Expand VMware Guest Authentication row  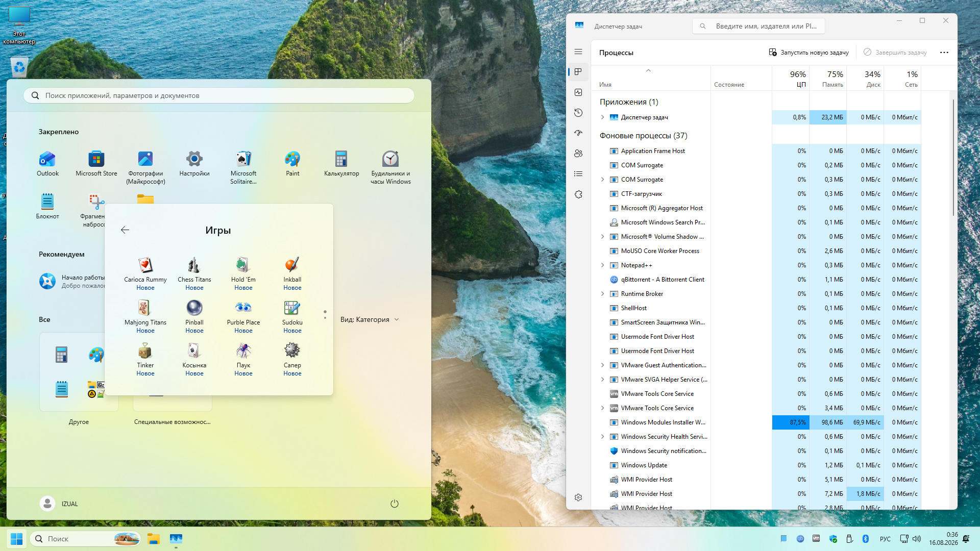coord(603,365)
